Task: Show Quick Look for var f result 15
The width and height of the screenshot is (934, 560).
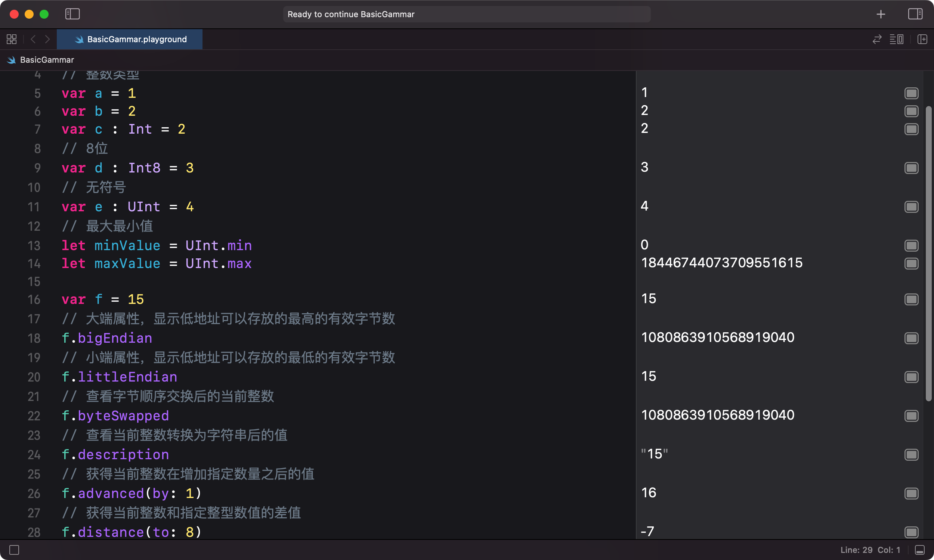Action: pos(911,299)
